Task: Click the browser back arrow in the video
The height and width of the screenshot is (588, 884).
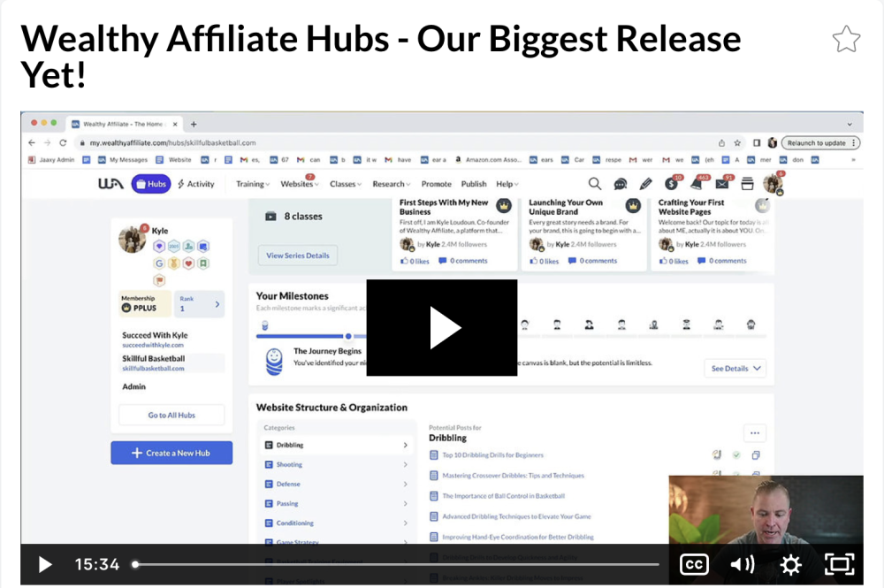Action: point(32,143)
